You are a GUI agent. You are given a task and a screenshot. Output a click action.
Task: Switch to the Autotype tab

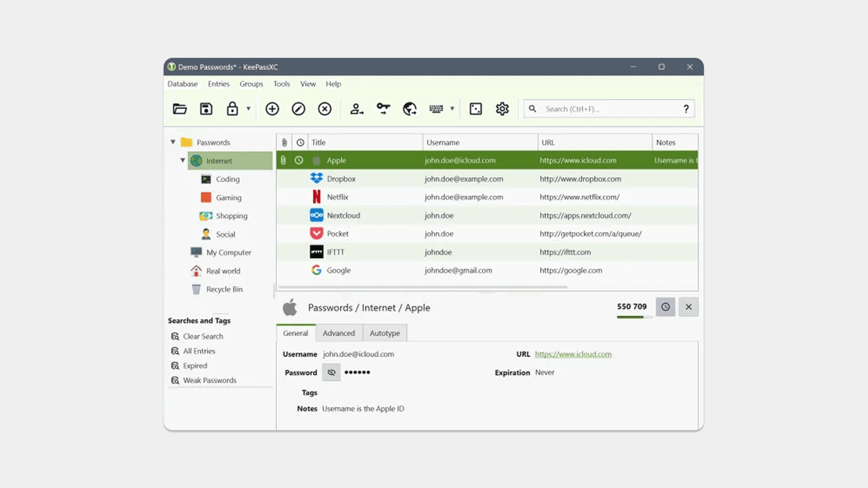tap(384, 333)
